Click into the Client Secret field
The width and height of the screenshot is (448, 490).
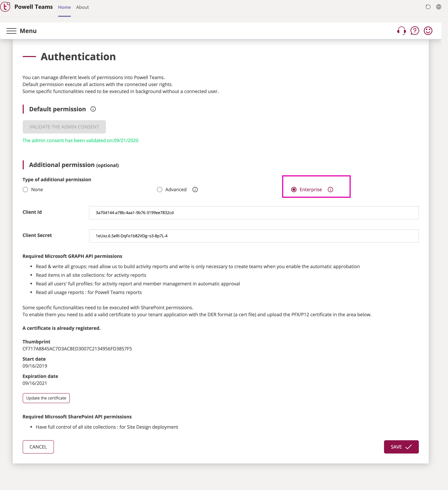(254, 236)
